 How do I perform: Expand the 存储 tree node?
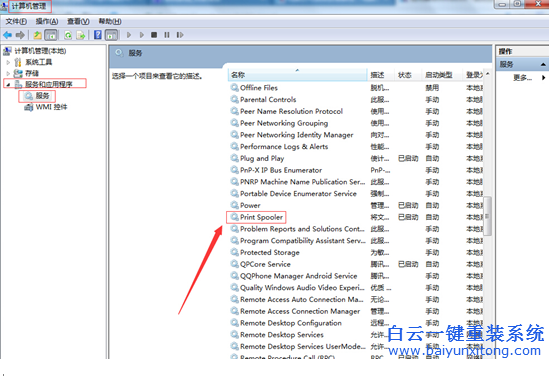pyautogui.click(x=8, y=74)
